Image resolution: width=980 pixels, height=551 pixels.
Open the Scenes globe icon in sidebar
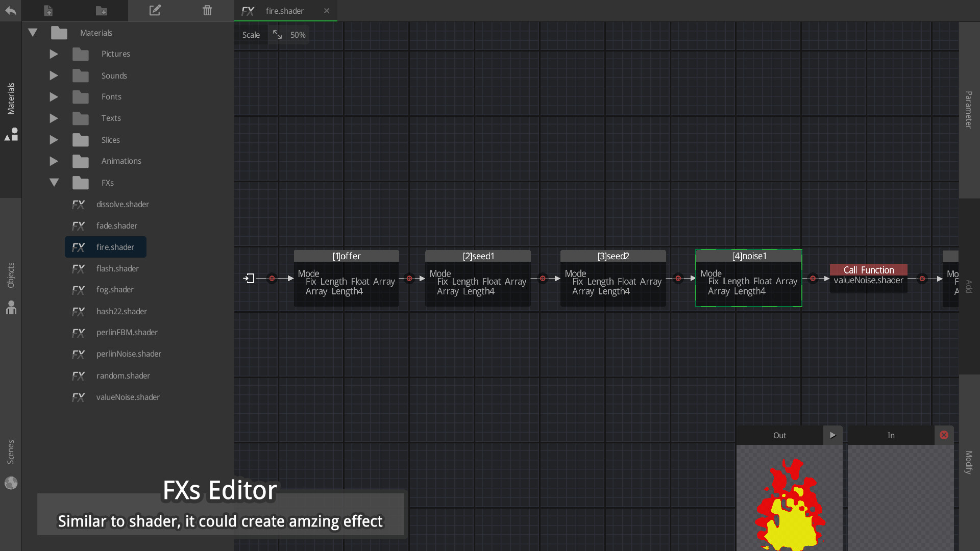11,483
